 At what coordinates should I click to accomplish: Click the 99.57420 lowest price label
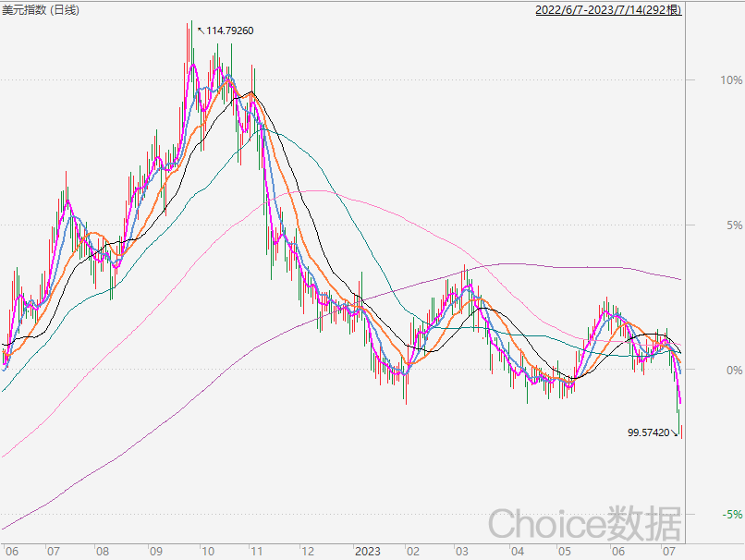point(648,432)
